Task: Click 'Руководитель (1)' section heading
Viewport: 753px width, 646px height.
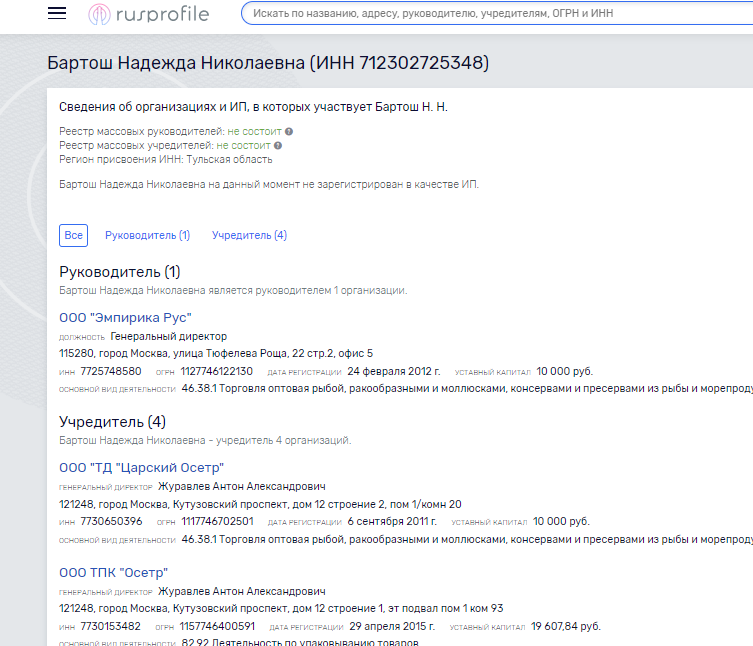Action: point(120,272)
